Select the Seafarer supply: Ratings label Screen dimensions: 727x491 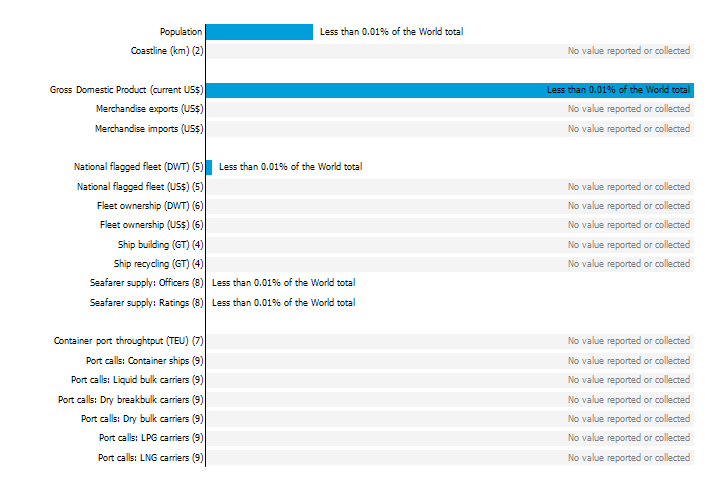click(147, 303)
